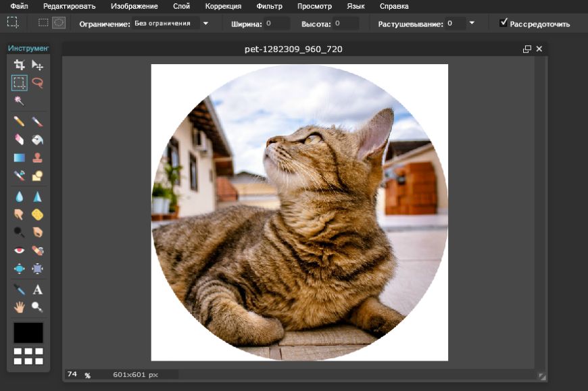Choose the Red Eye Reduction tool
Image resolution: width=588 pixels, height=391 pixels.
pyautogui.click(x=19, y=251)
